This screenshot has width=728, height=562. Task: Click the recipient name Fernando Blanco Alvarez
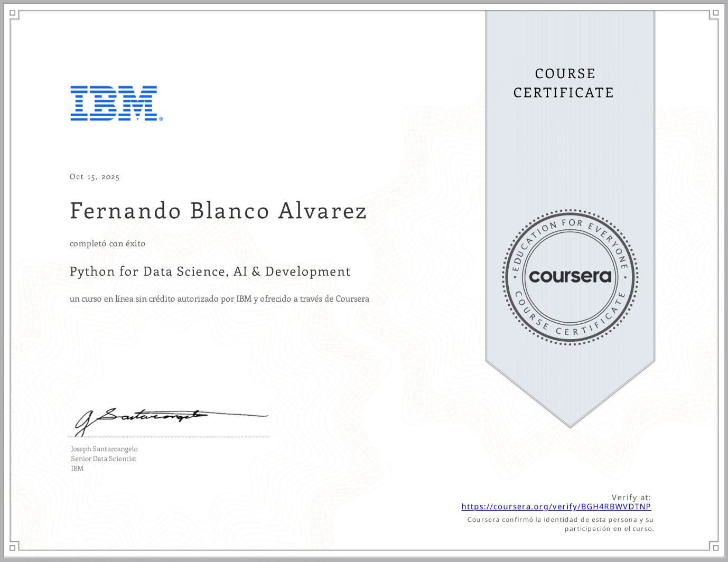point(218,210)
